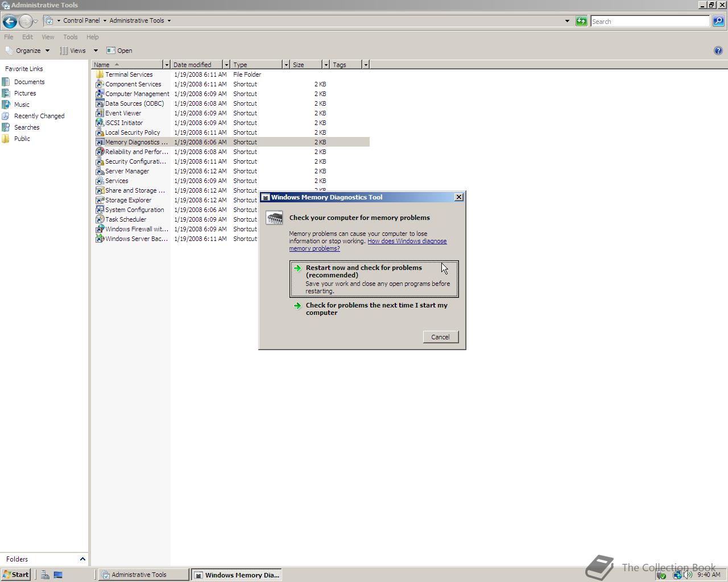Screen dimensions: 728x582
Task: Click the memory chip icon in dialog
Action: click(274, 218)
